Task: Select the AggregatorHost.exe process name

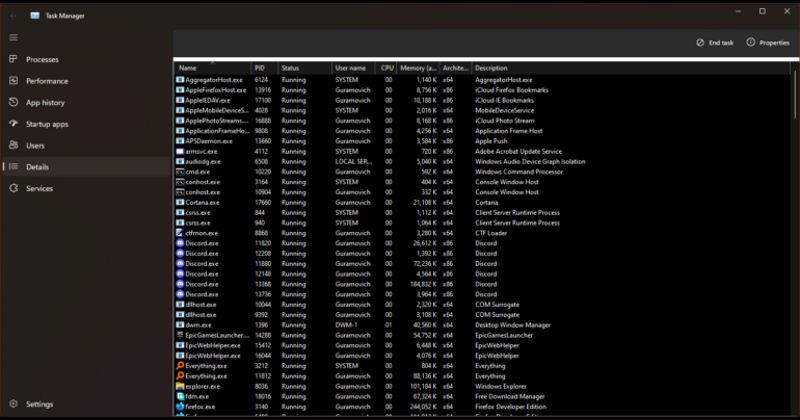Action: (x=214, y=80)
